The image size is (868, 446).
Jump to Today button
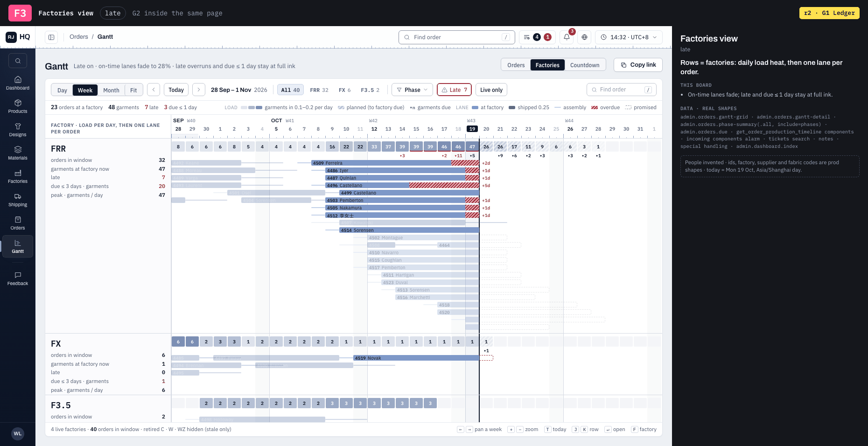[176, 90]
